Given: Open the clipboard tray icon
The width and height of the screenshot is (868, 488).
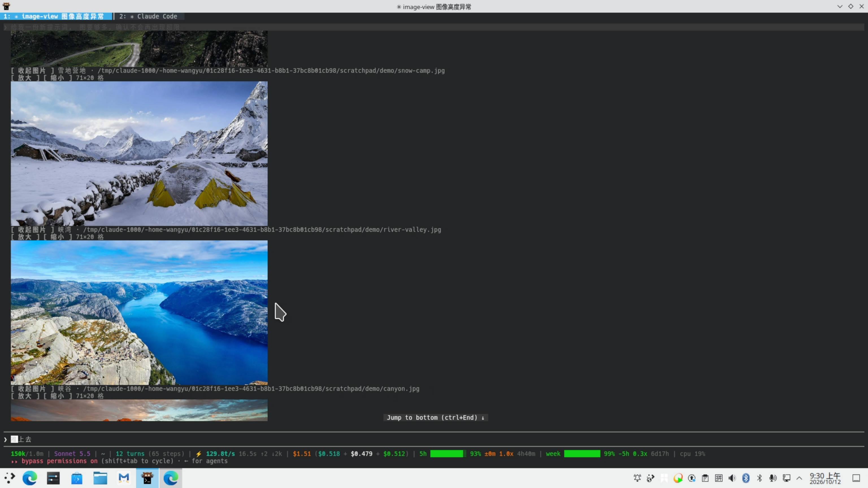Looking at the screenshot, I should [705, 478].
